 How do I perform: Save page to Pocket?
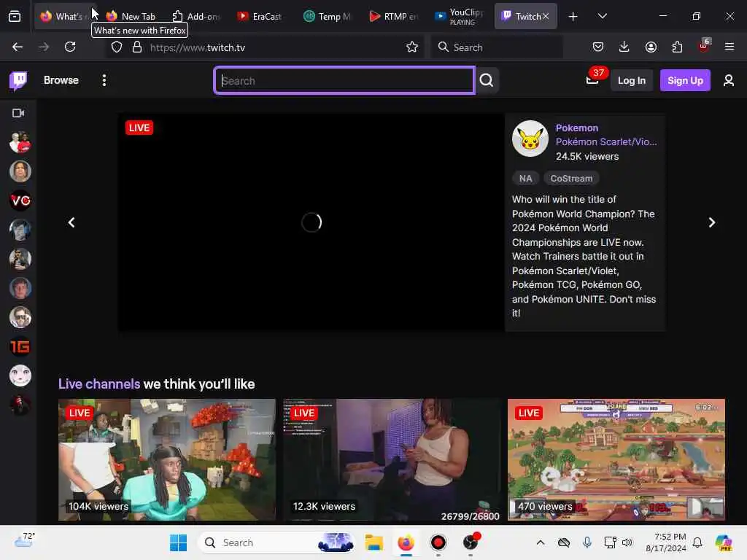pos(598,47)
